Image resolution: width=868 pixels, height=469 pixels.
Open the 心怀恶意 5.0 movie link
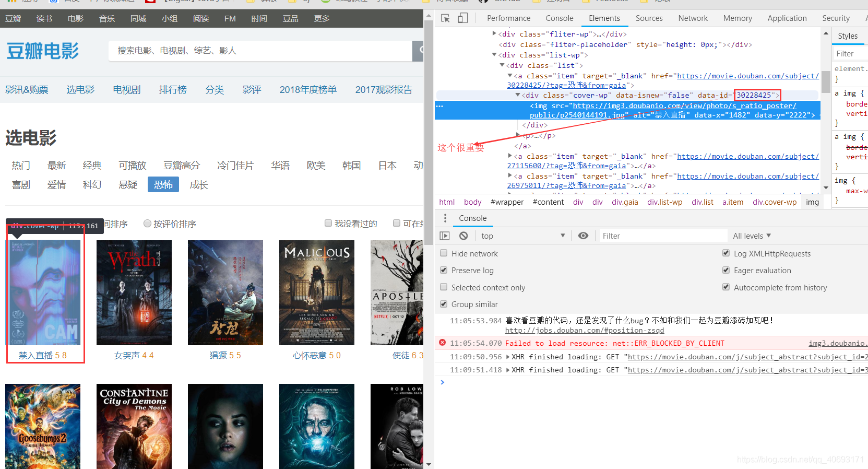click(316, 355)
